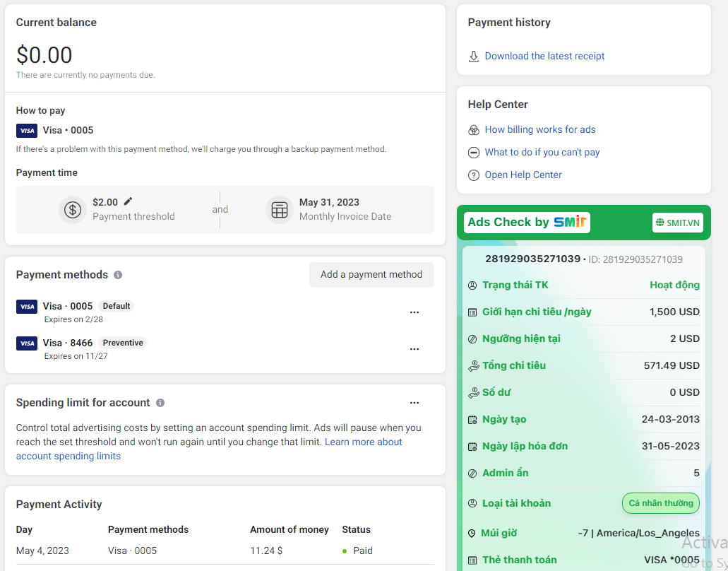
Task: Click the 571.49 USD total spend value
Action: coord(672,365)
